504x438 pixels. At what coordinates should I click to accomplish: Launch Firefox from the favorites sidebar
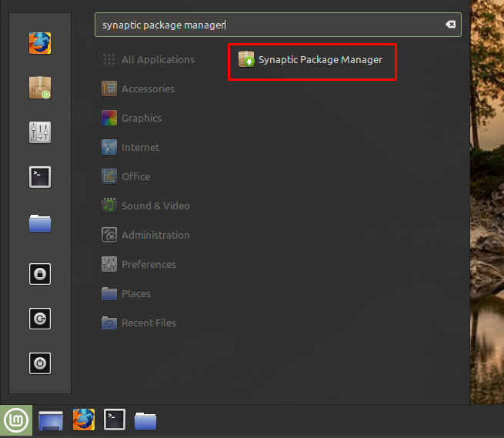pyautogui.click(x=40, y=43)
